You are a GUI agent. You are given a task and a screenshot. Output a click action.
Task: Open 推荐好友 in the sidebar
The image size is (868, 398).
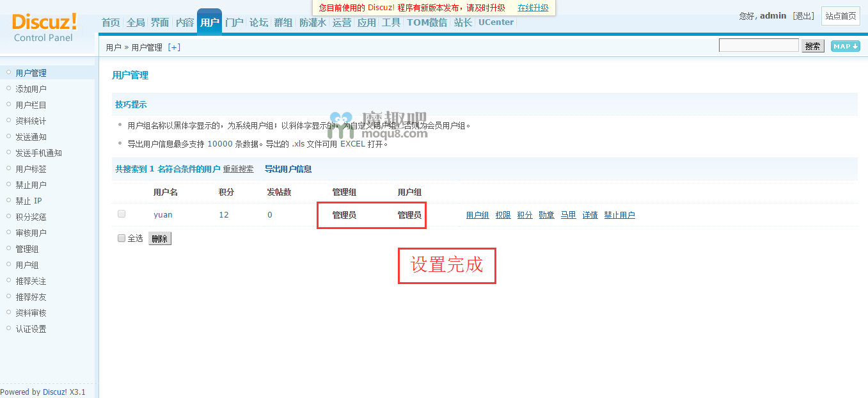pyautogui.click(x=31, y=297)
